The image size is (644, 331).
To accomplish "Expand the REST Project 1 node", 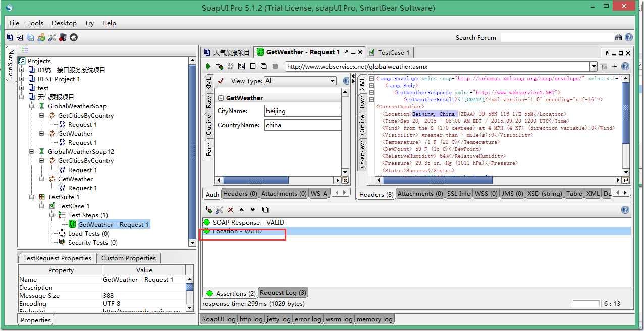I will pyautogui.click(x=22, y=79).
